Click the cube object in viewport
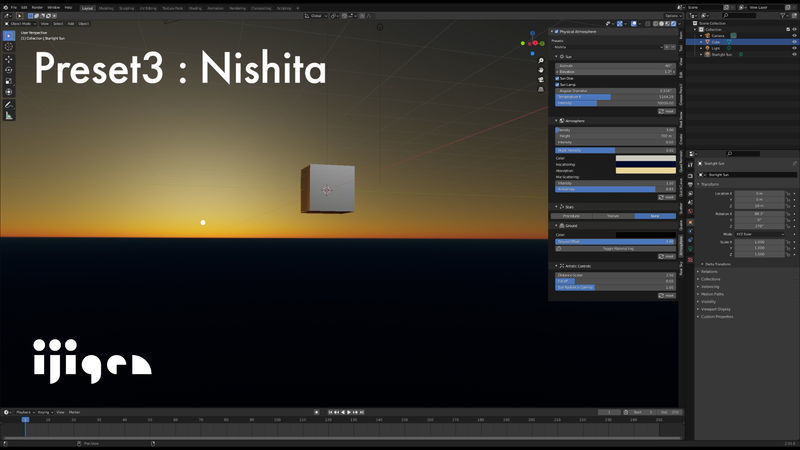This screenshot has width=800, height=450. tap(328, 188)
